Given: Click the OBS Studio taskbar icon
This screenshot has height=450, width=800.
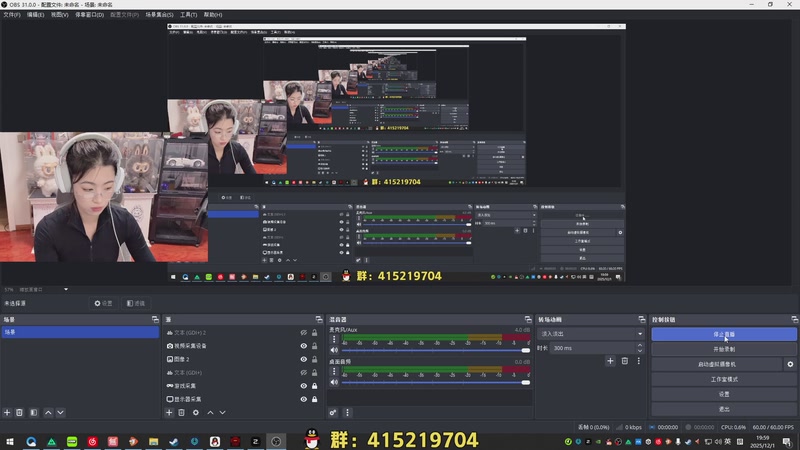Looking at the screenshot, I should click(276, 441).
